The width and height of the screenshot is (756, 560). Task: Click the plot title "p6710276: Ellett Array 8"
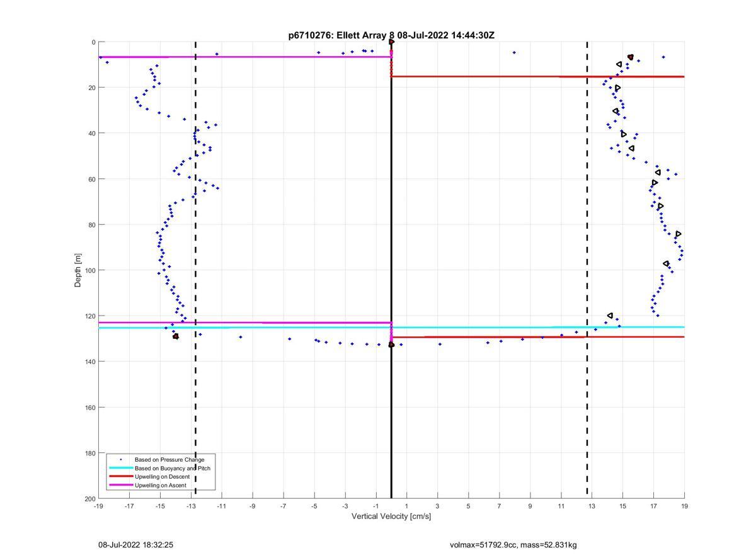point(341,35)
